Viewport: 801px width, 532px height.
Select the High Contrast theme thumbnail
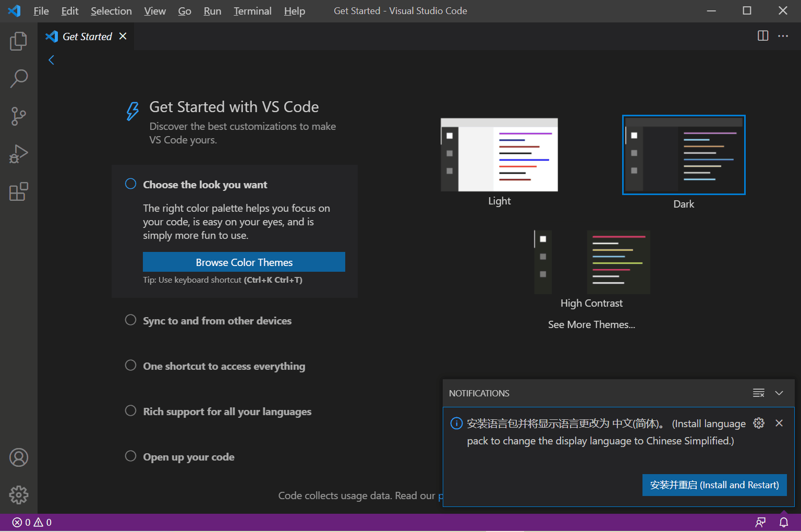pyautogui.click(x=592, y=262)
